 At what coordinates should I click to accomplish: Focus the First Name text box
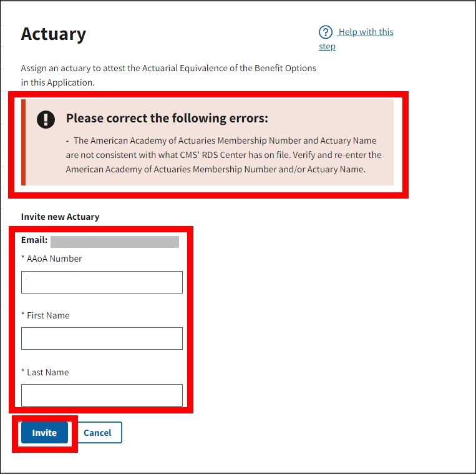click(102, 338)
